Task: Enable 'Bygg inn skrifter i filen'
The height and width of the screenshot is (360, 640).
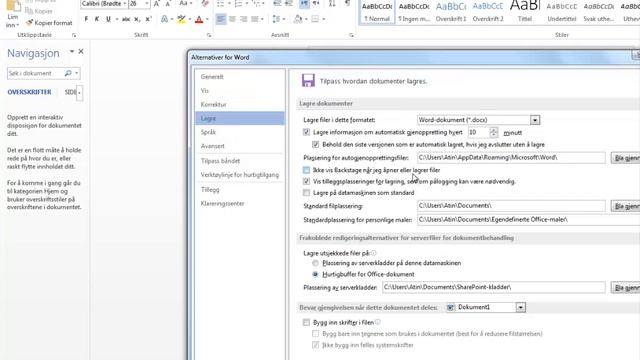Action: [306, 322]
